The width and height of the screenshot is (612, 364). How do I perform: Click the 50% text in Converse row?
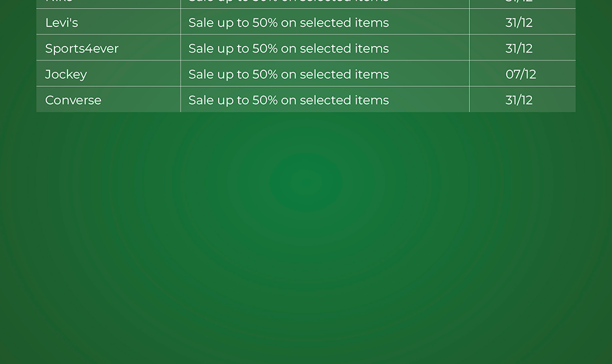coord(265,100)
